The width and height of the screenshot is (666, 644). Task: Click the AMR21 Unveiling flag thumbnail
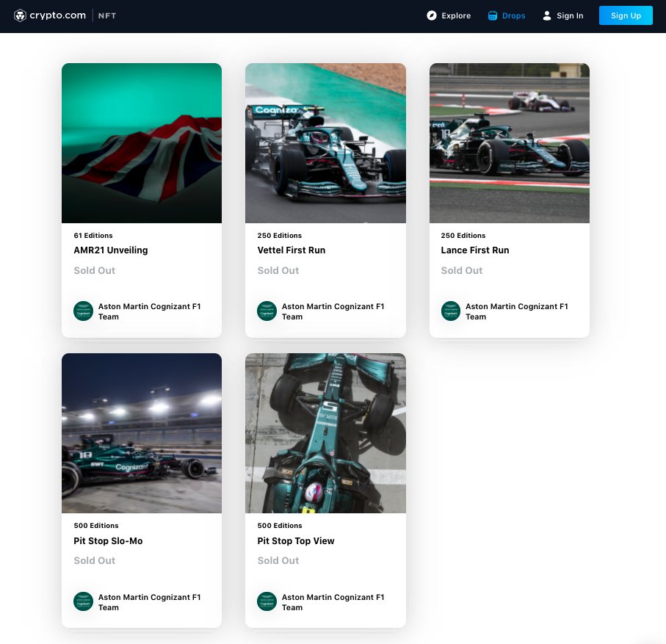pos(141,142)
